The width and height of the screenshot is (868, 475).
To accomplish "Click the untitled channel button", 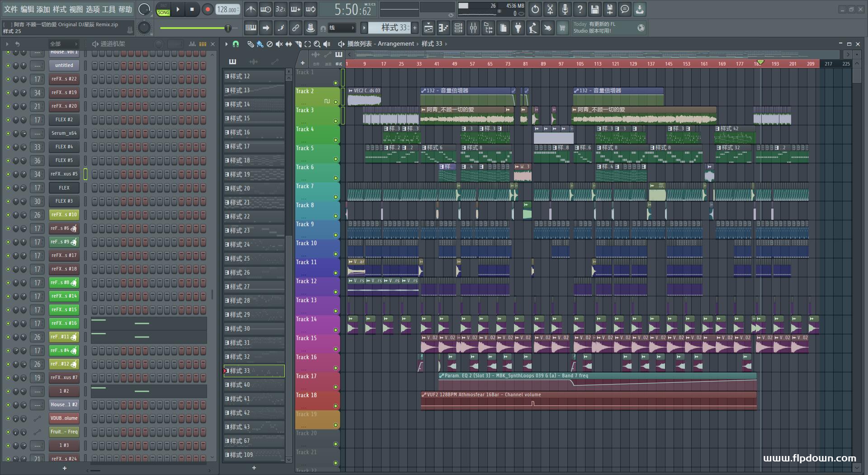I will coord(64,66).
